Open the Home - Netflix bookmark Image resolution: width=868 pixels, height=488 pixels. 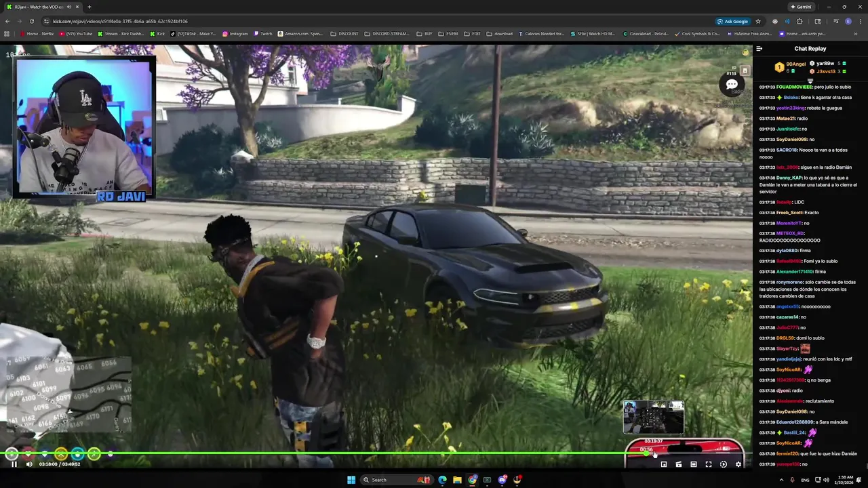[x=37, y=33]
